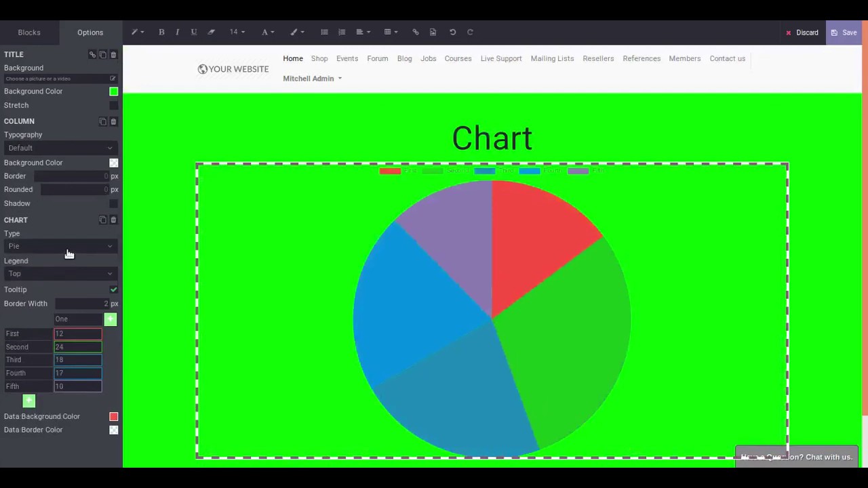Click the Data Border Color swatch

[113, 430]
